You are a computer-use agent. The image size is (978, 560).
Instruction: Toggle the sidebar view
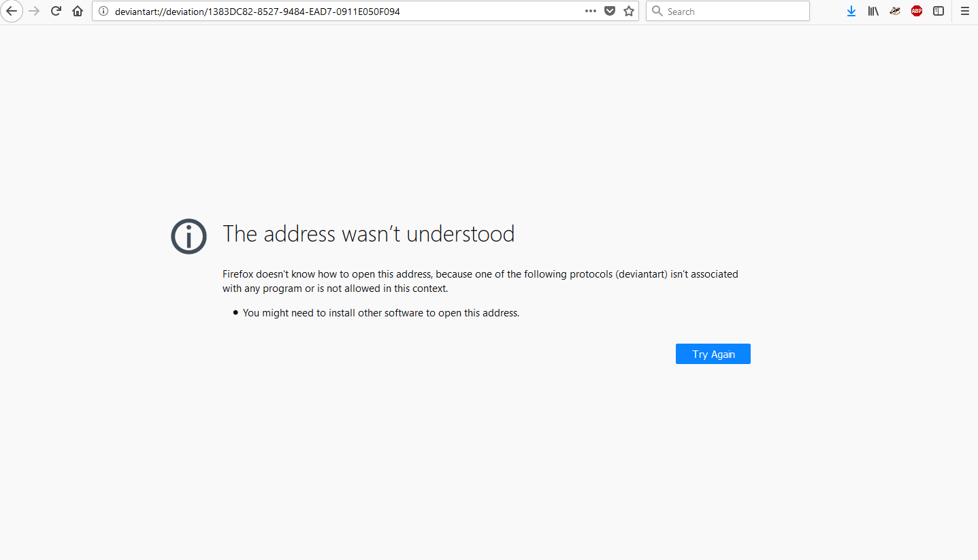(x=939, y=11)
